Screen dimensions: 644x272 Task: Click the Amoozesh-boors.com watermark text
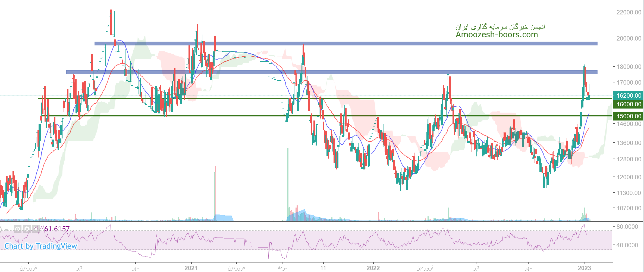point(497,35)
